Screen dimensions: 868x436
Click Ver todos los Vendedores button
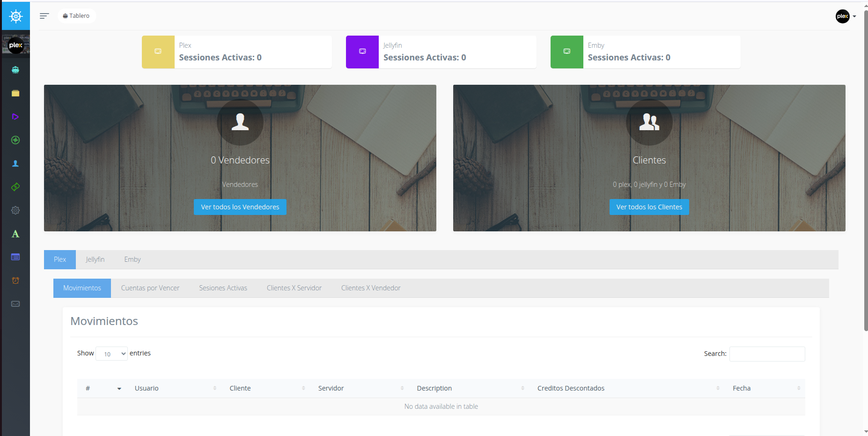tap(240, 207)
